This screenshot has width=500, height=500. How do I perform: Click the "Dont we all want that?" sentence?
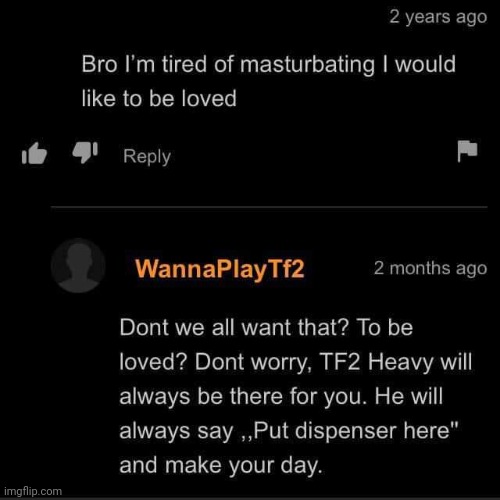(x=234, y=327)
